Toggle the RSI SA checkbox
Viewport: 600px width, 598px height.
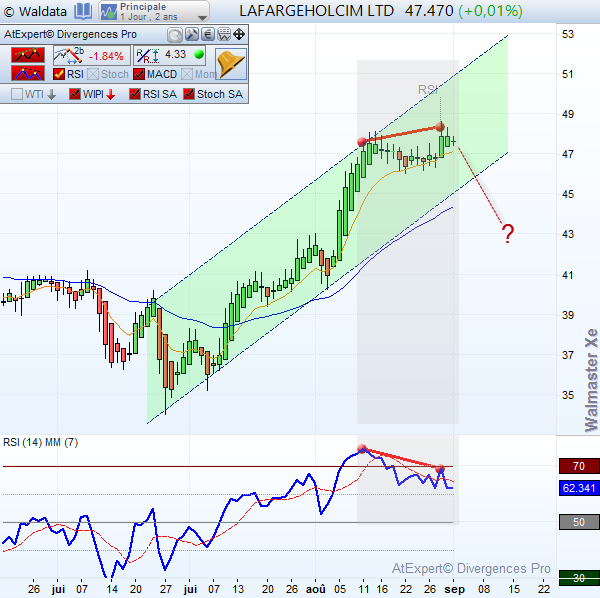[x=135, y=94]
